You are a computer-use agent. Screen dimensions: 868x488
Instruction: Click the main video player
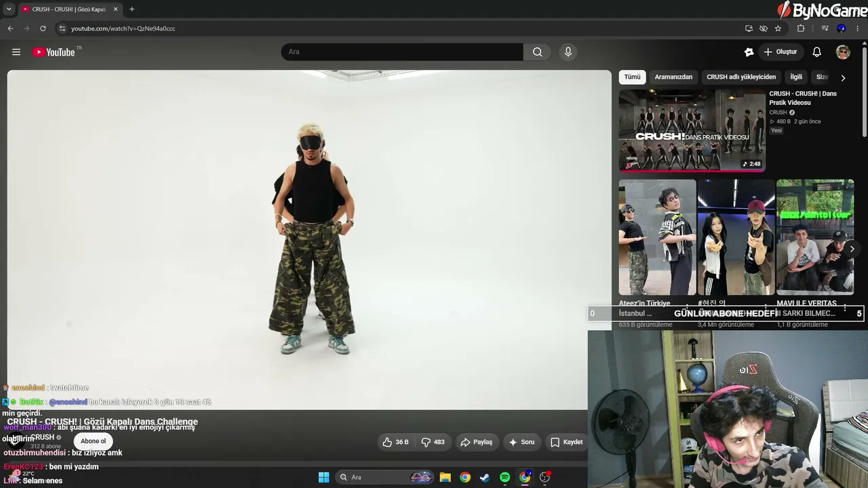[309, 240]
